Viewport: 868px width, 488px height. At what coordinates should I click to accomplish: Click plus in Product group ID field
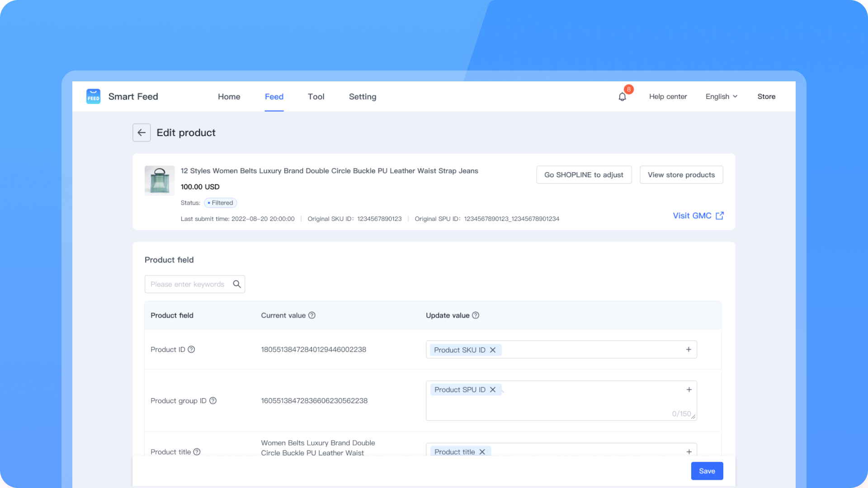tap(689, 389)
